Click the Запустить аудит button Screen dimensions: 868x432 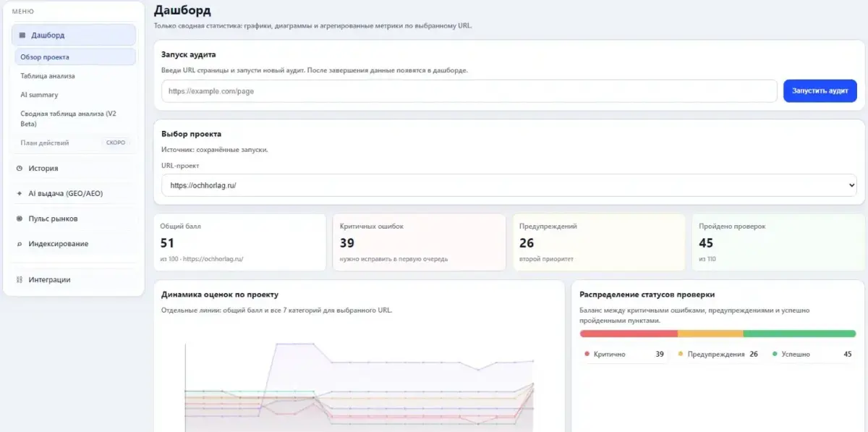820,91
